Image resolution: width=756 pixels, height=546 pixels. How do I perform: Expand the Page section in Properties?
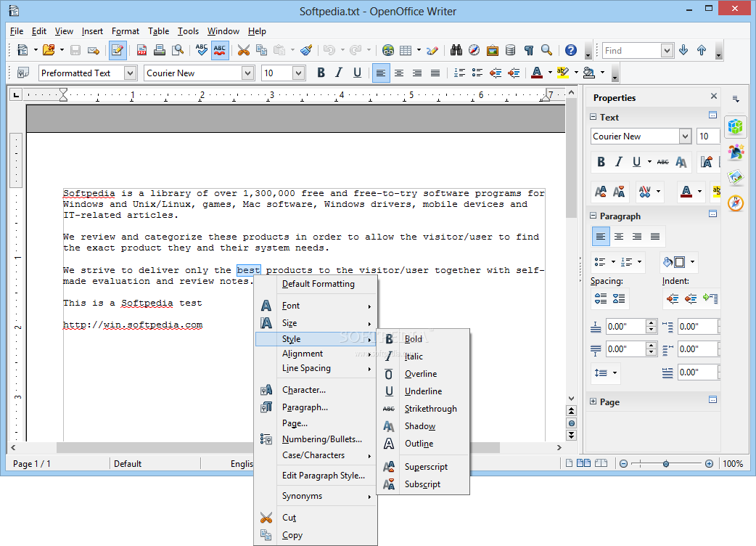593,402
